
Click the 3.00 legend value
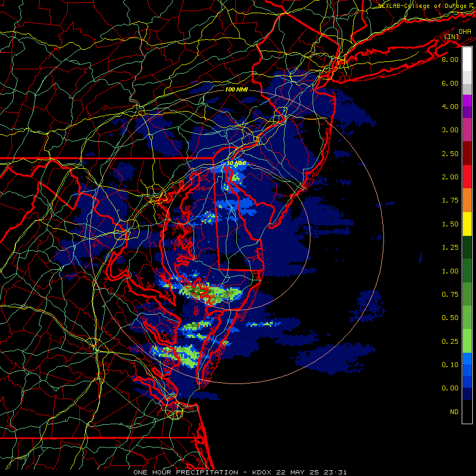[x=450, y=130]
